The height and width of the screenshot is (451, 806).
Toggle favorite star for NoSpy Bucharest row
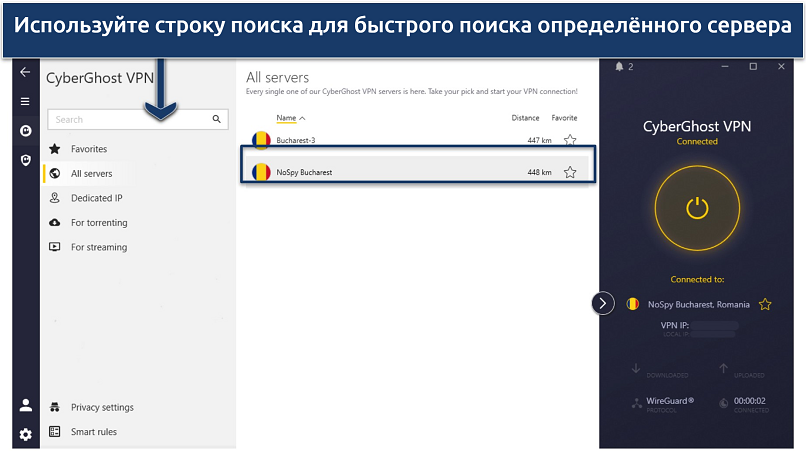click(570, 172)
